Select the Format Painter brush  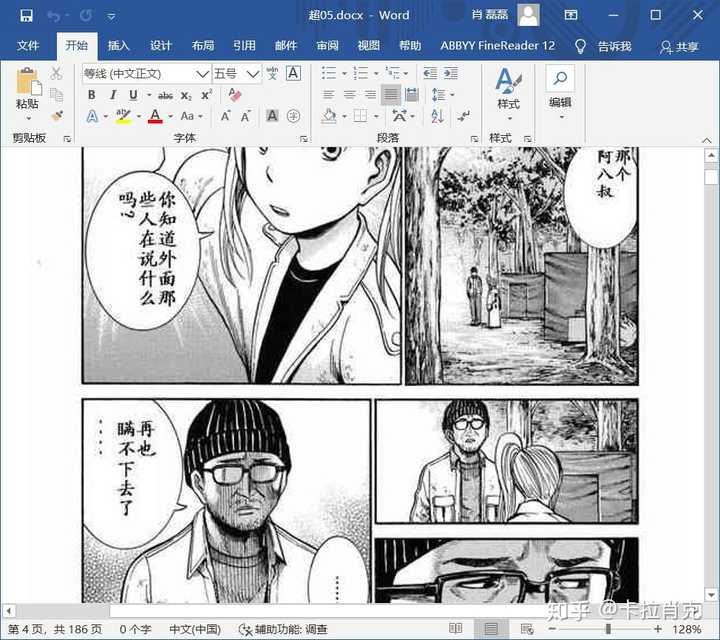(x=57, y=116)
